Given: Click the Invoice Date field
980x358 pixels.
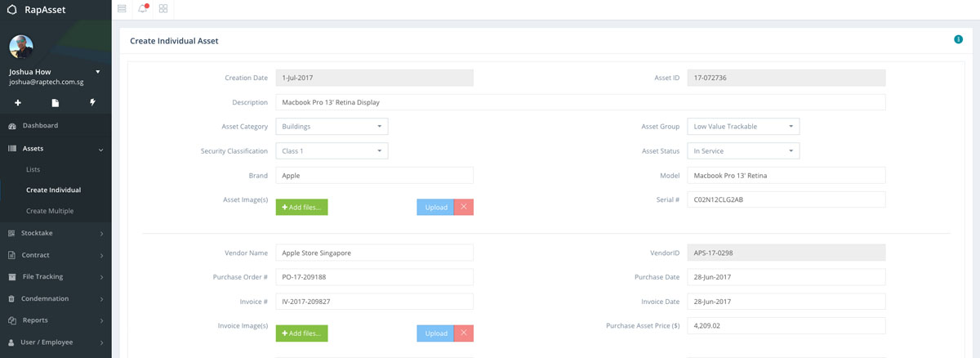Looking at the screenshot, I should click(786, 302).
